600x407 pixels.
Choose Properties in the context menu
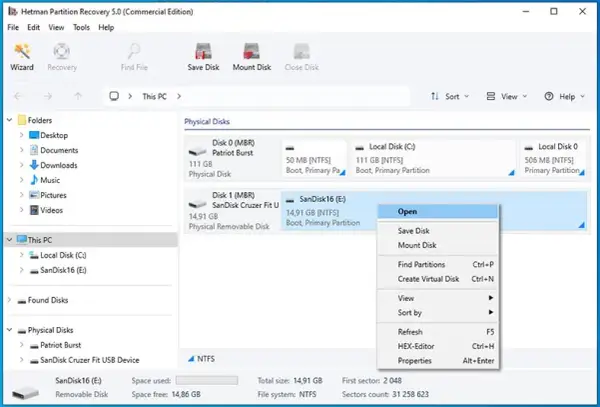tap(438, 361)
